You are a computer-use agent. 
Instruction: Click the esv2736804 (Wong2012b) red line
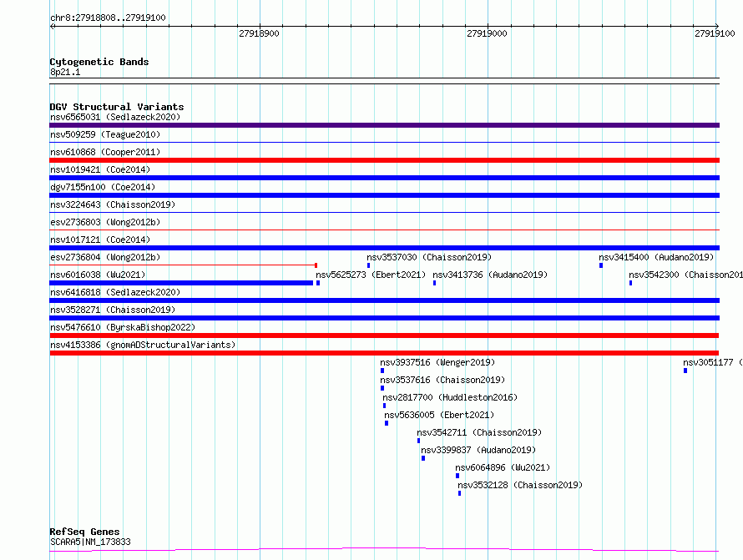(184, 265)
